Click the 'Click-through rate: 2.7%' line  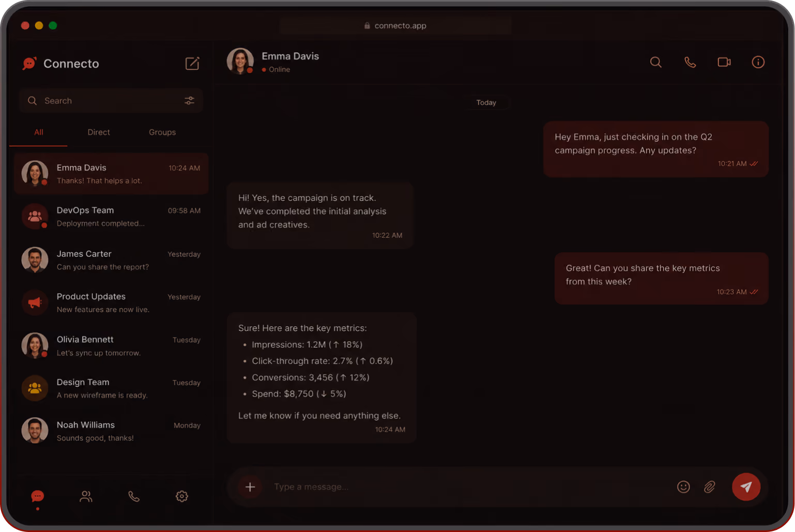[323, 361]
